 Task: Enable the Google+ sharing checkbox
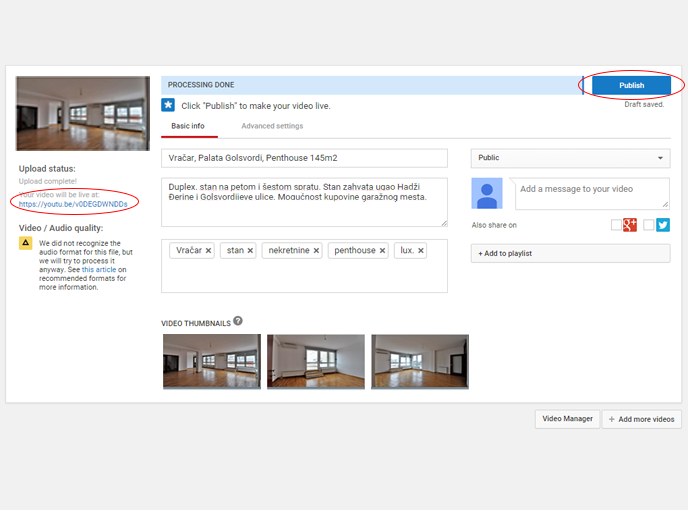pos(616,225)
